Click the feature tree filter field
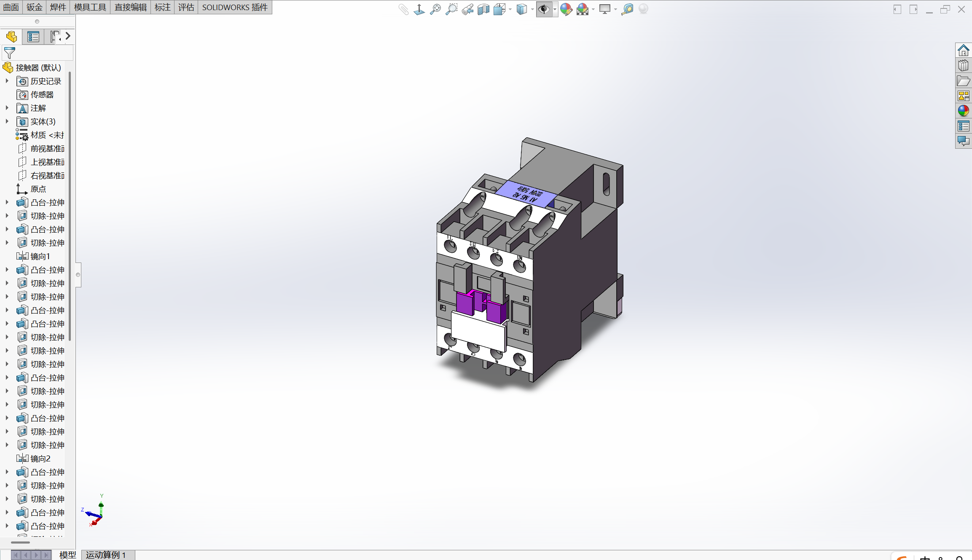The image size is (972, 560). point(38,53)
